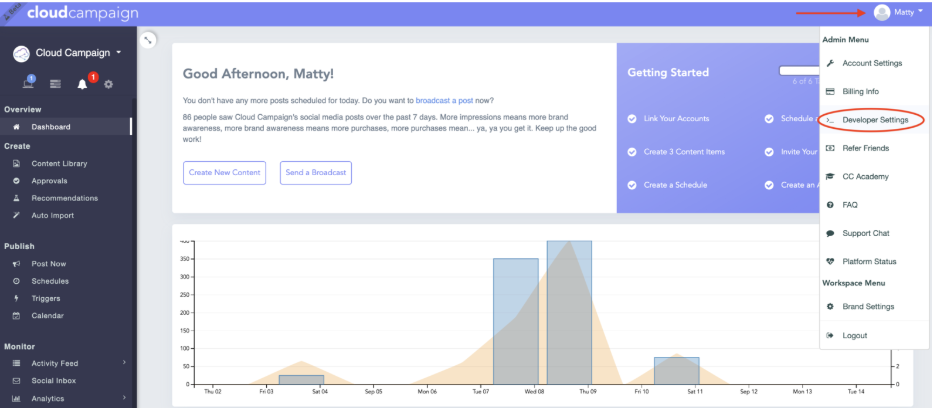Follow the 'broadcast a post' link

[444, 100]
